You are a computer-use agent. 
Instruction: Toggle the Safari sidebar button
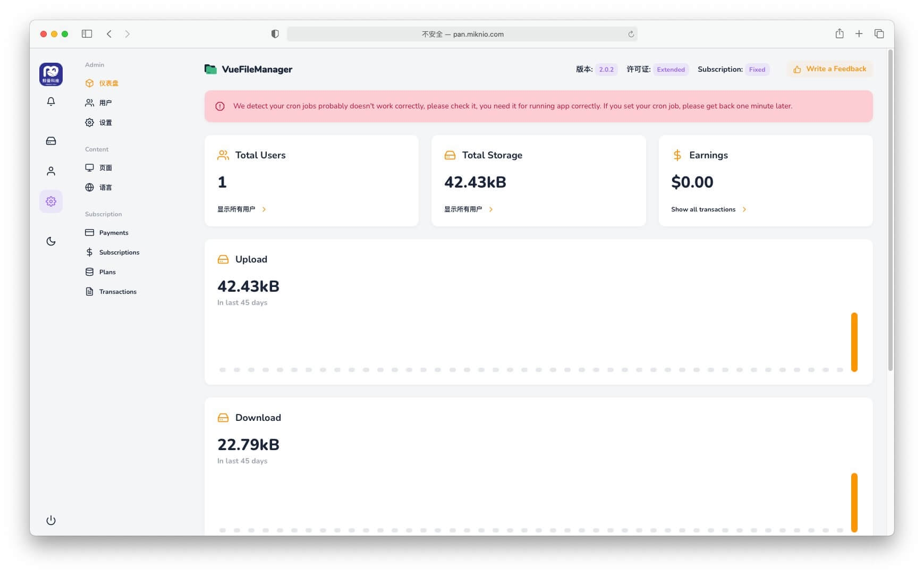(87, 33)
